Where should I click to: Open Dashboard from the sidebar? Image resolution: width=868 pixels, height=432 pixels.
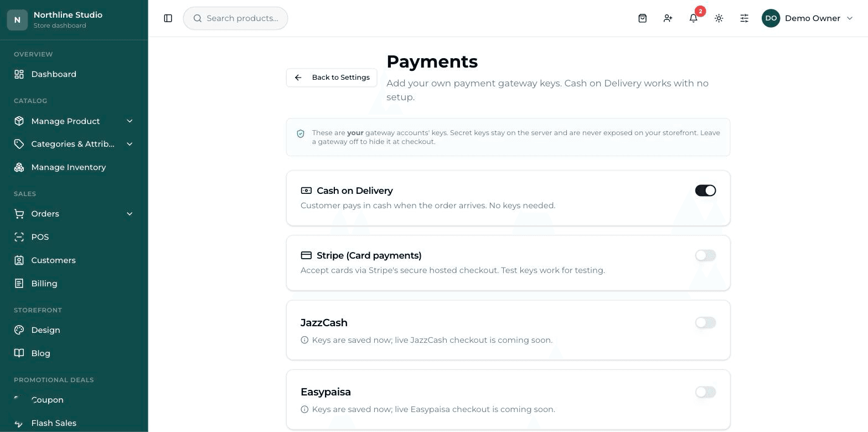pyautogui.click(x=74, y=74)
